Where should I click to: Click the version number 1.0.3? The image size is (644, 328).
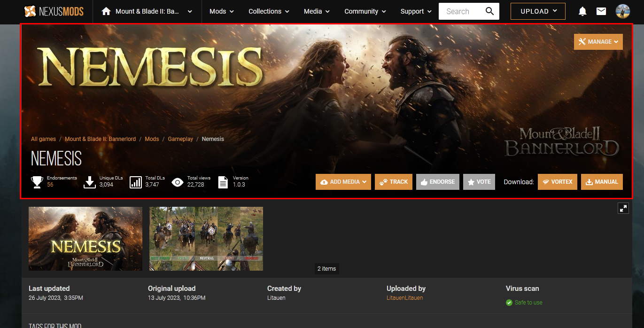pos(239,185)
